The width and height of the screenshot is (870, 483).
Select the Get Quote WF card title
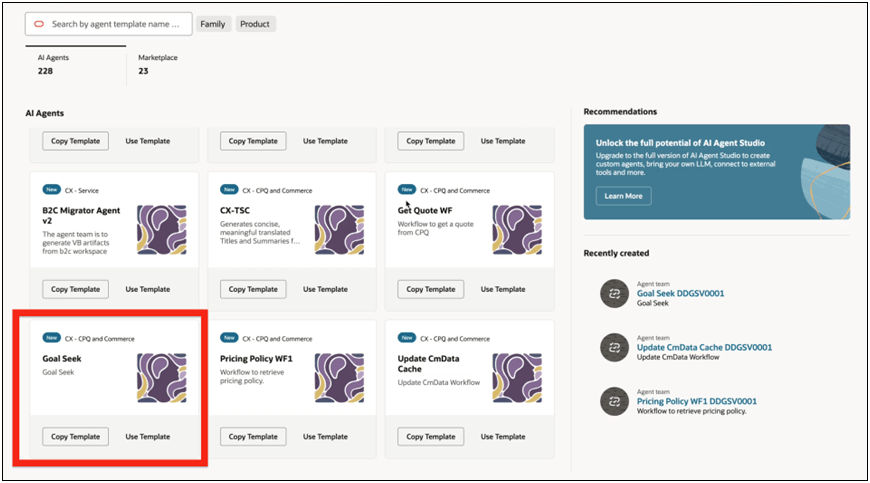[425, 210]
